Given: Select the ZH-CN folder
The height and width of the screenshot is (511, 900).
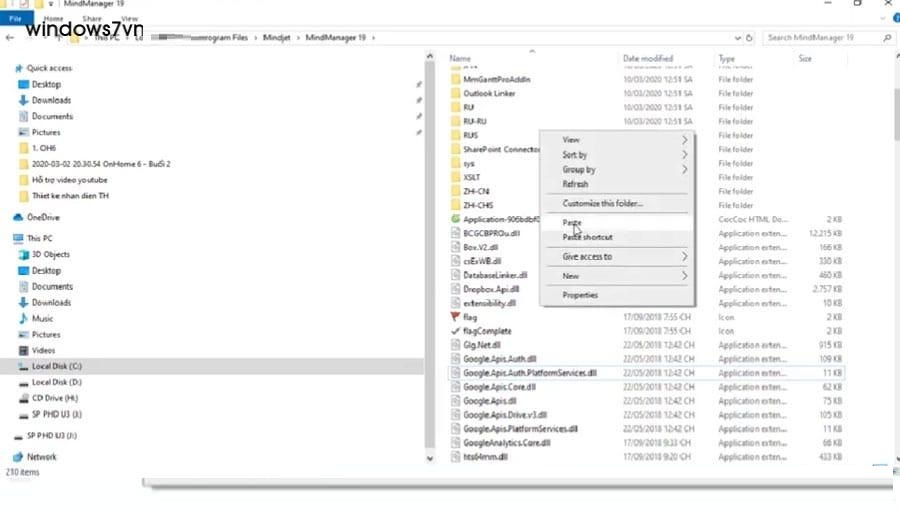Looking at the screenshot, I should tap(476, 192).
